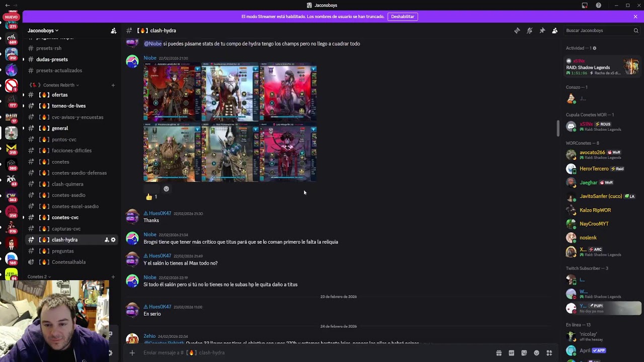
Task: Switch to the torneo-de-lives channel
Action: pos(70,106)
